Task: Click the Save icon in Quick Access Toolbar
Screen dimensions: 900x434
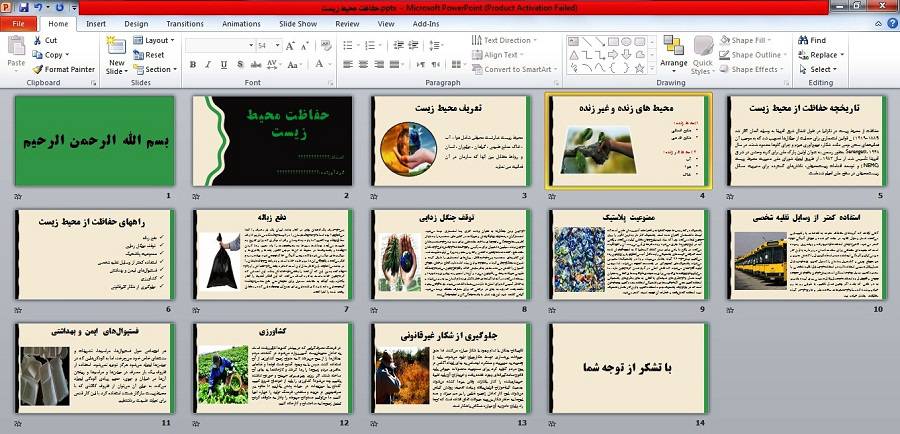Action: [24, 7]
